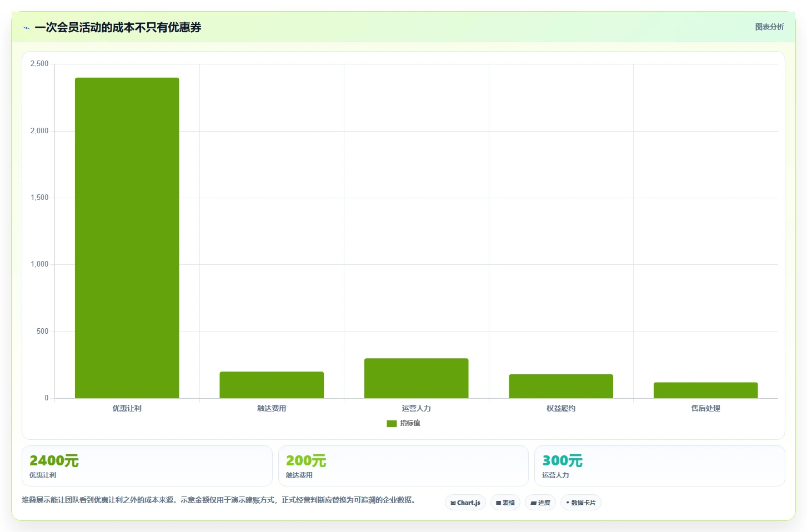Click the 图表分析 label in the header
Image resolution: width=807 pixels, height=532 pixels.
coord(769,27)
